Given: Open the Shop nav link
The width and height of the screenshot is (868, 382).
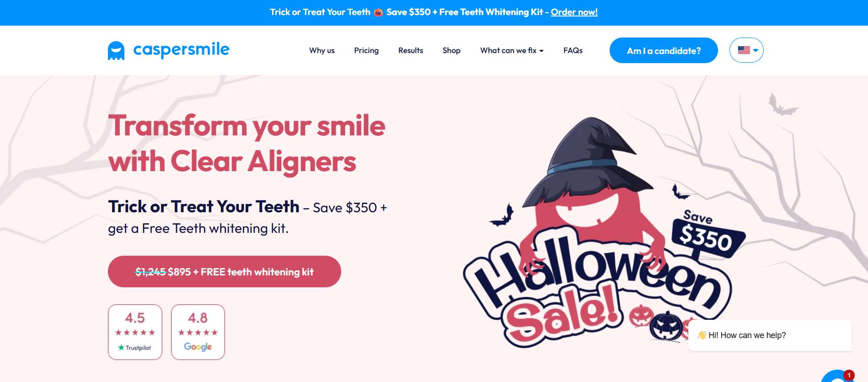Looking at the screenshot, I should tap(451, 50).
